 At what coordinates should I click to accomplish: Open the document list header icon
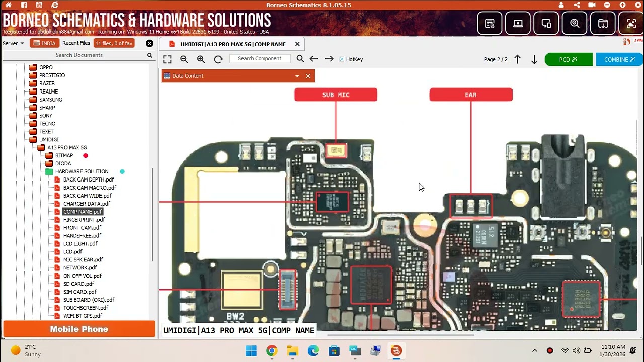pos(490,24)
